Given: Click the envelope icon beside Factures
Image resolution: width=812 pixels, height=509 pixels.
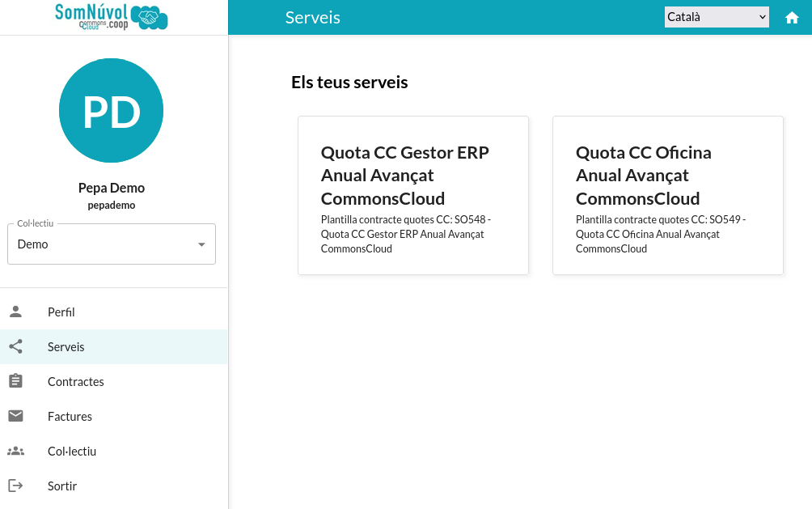Looking at the screenshot, I should pos(15,416).
